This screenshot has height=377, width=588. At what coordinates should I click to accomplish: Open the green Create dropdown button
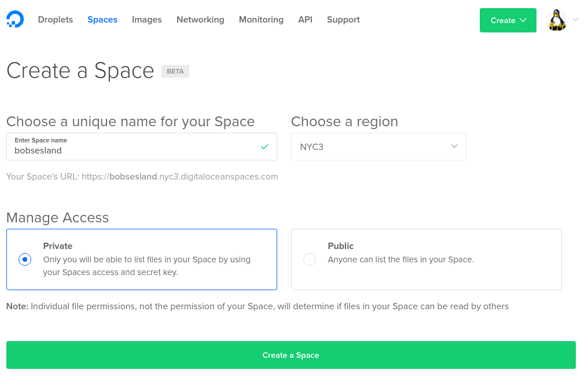(x=508, y=20)
